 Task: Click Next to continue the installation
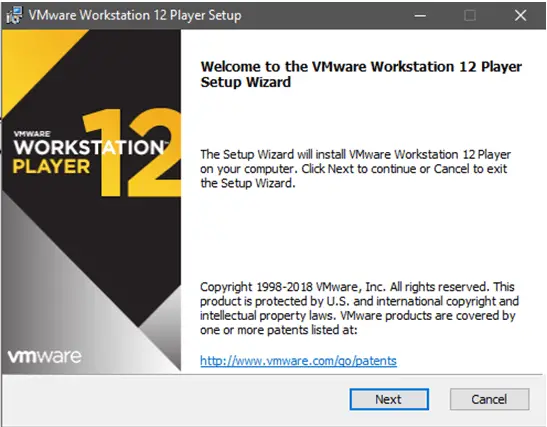[x=389, y=399]
